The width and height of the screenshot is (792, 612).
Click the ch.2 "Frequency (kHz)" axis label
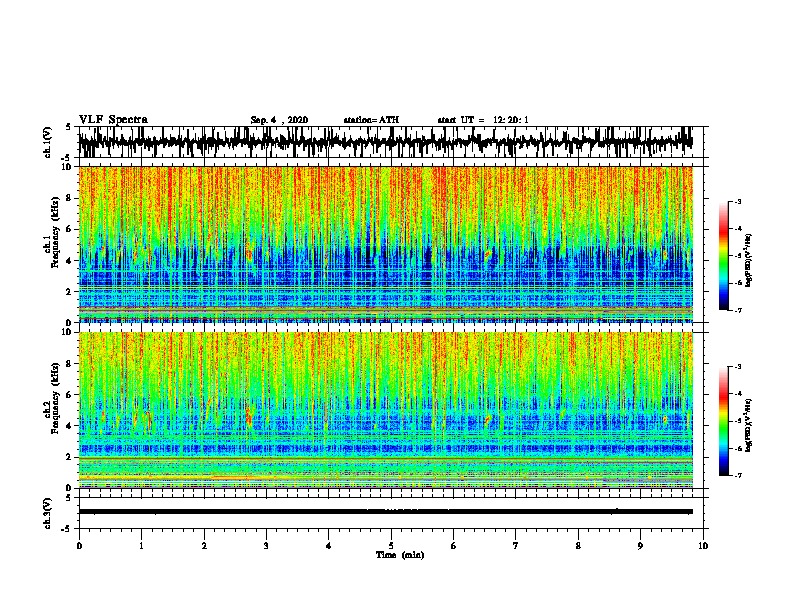55,398
